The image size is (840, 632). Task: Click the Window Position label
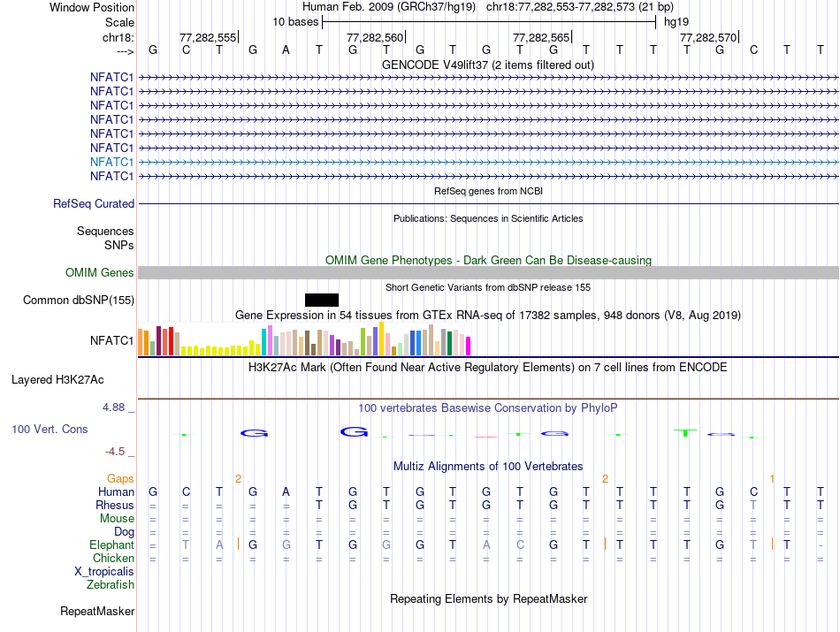click(92, 7)
